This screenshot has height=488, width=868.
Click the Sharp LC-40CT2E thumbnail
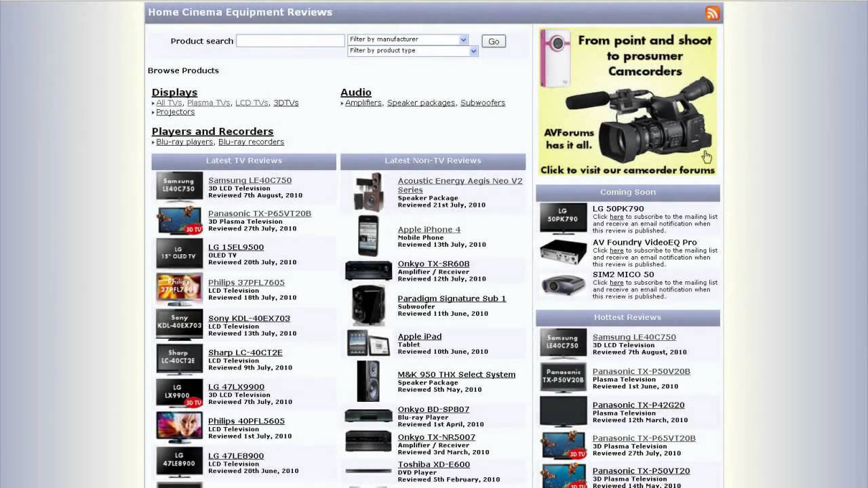coord(180,359)
